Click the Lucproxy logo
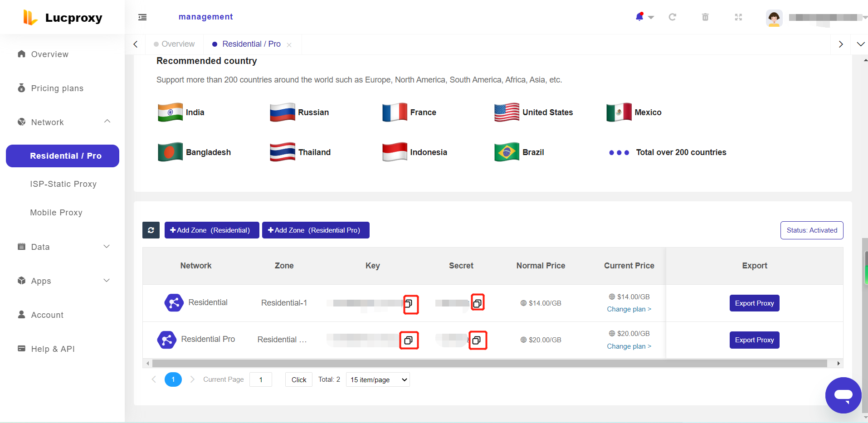This screenshot has width=868, height=423. 63,18
